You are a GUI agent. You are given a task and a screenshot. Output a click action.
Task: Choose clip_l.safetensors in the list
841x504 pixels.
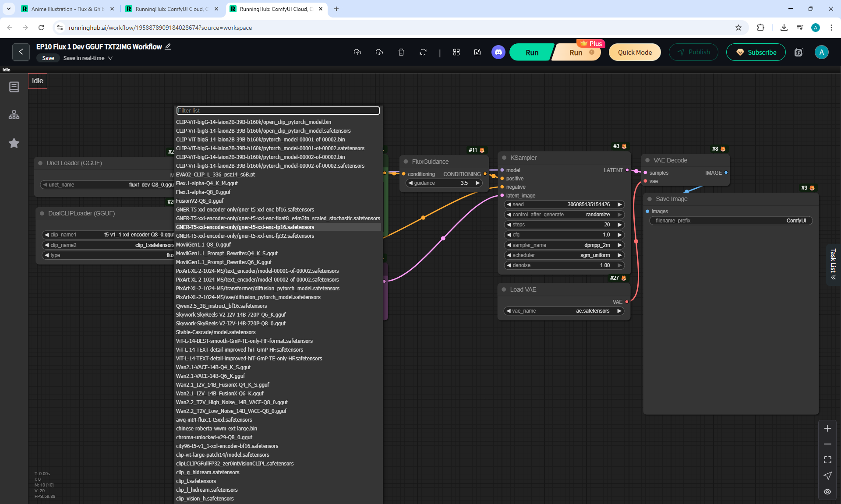pyautogui.click(x=196, y=481)
